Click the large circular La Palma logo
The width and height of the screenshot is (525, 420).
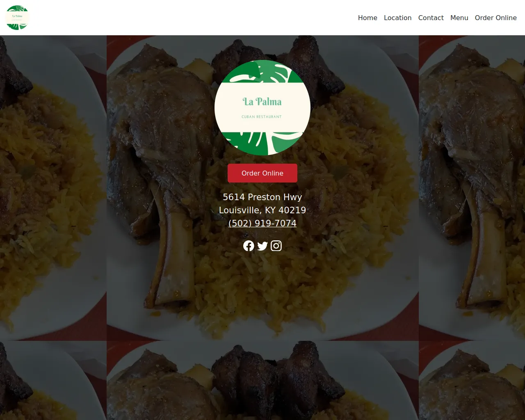pos(262,108)
